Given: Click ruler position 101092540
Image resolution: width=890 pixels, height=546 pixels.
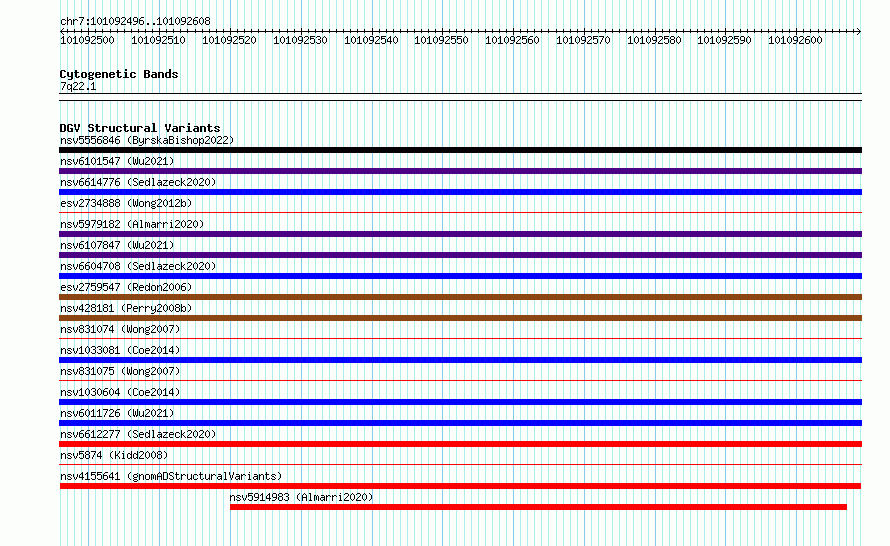Looking at the screenshot, I should [371, 40].
